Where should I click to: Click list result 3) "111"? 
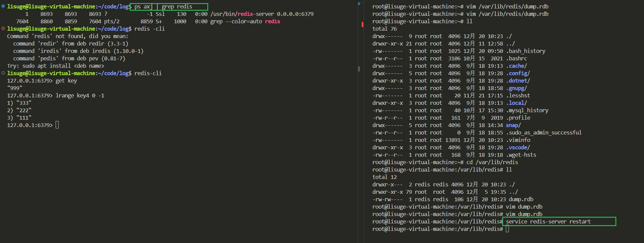click(19, 118)
